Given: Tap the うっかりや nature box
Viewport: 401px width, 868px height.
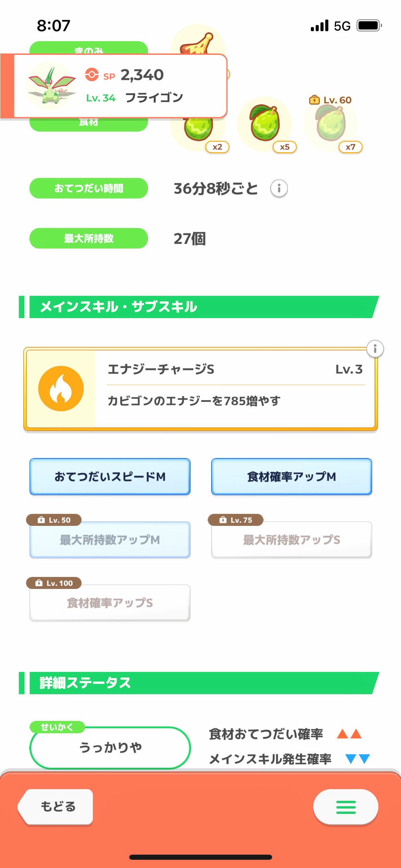Looking at the screenshot, I should tap(110, 747).
